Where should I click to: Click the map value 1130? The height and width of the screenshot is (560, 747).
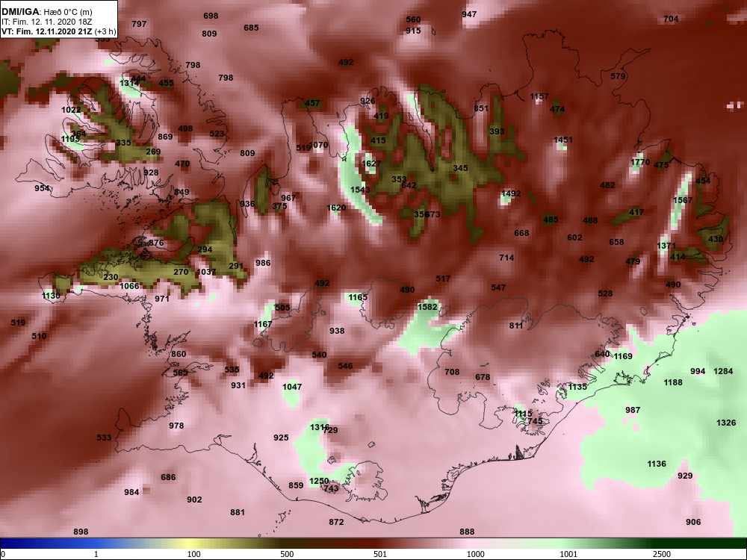[x=51, y=296]
